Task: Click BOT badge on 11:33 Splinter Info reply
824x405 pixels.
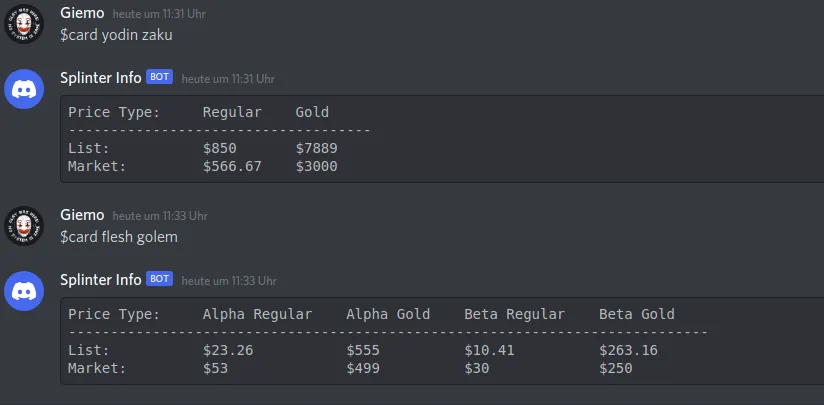Action: pos(159,279)
